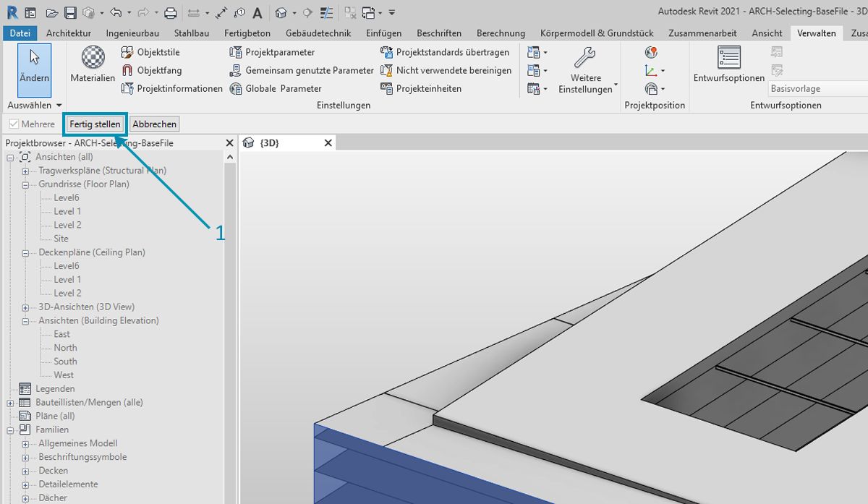Collapse Ansichten (Building Elevation) node
This screenshot has width=868, height=504.
tap(25, 321)
